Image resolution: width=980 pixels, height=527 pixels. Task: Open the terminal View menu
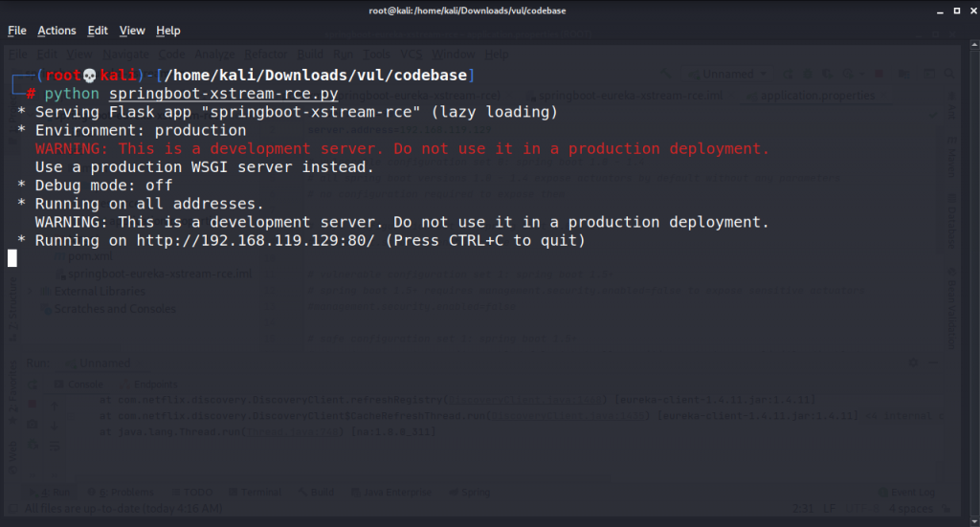[132, 31]
